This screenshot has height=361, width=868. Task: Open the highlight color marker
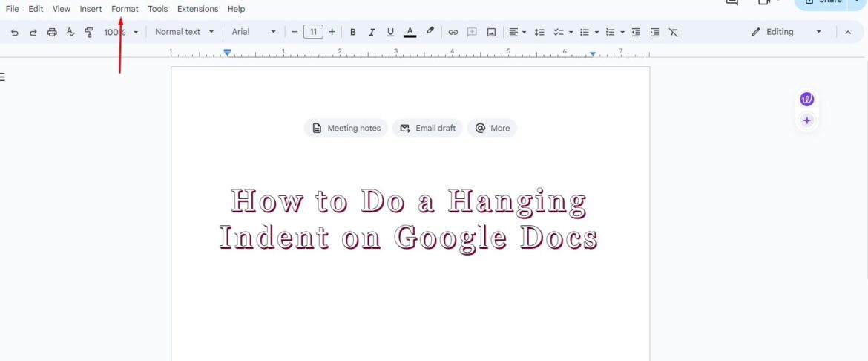[x=430, y=32]
